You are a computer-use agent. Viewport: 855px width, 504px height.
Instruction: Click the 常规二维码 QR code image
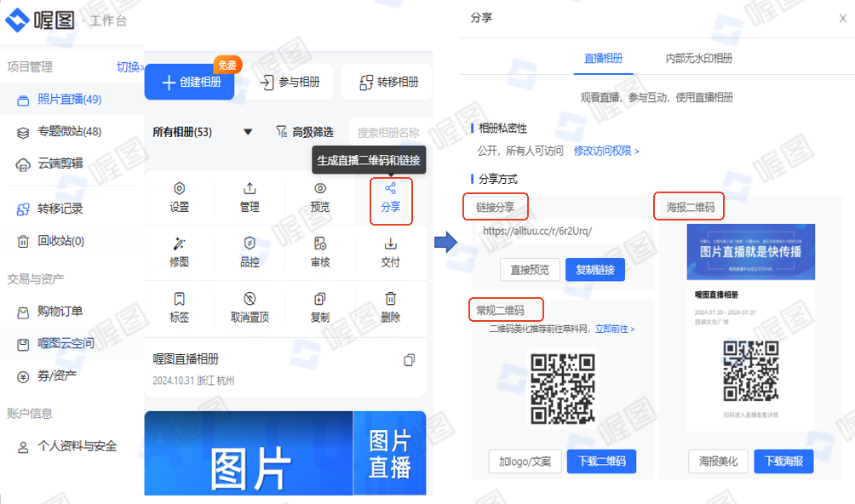[x=563, y=388]
